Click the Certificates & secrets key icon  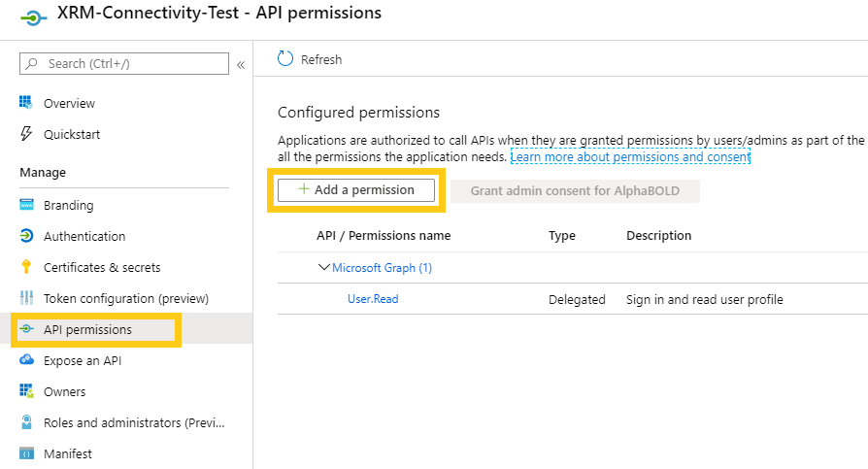click(x=26, y=267)
